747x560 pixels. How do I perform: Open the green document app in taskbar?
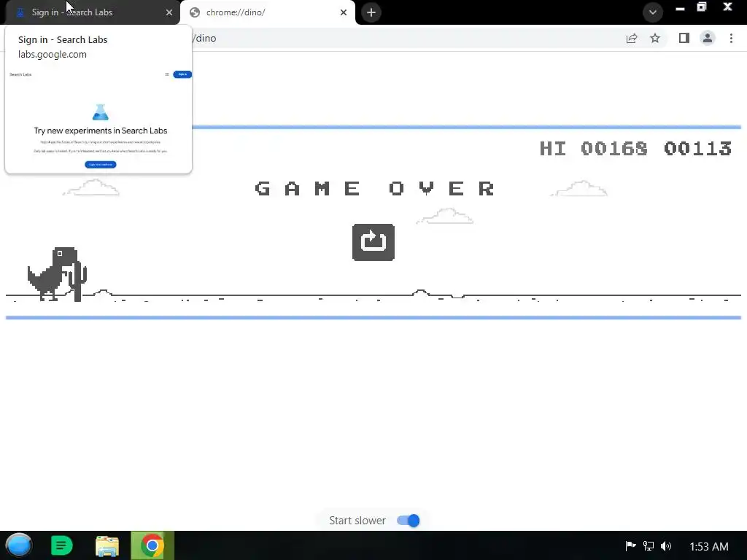coord(61,545)
